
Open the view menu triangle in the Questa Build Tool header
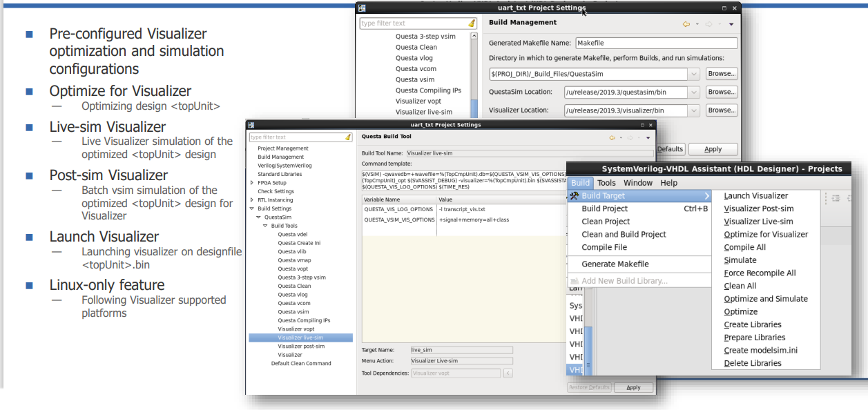[x=648, y=138]
